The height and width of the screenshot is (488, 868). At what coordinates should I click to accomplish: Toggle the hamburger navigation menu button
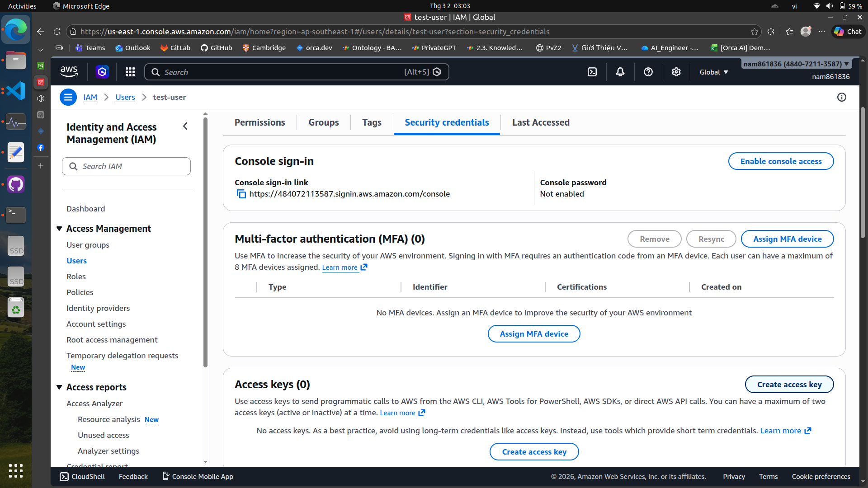pyautogui.click(x=68, y=97)
